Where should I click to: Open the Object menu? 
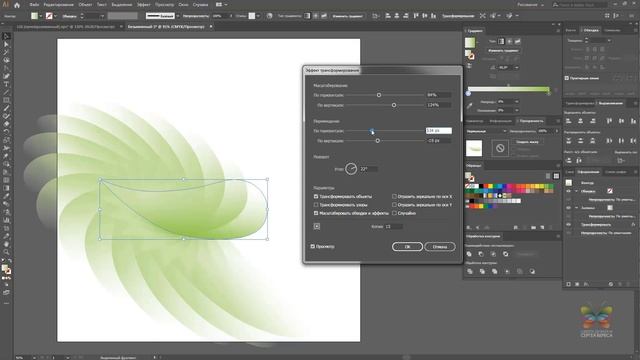tap(85, 5)
